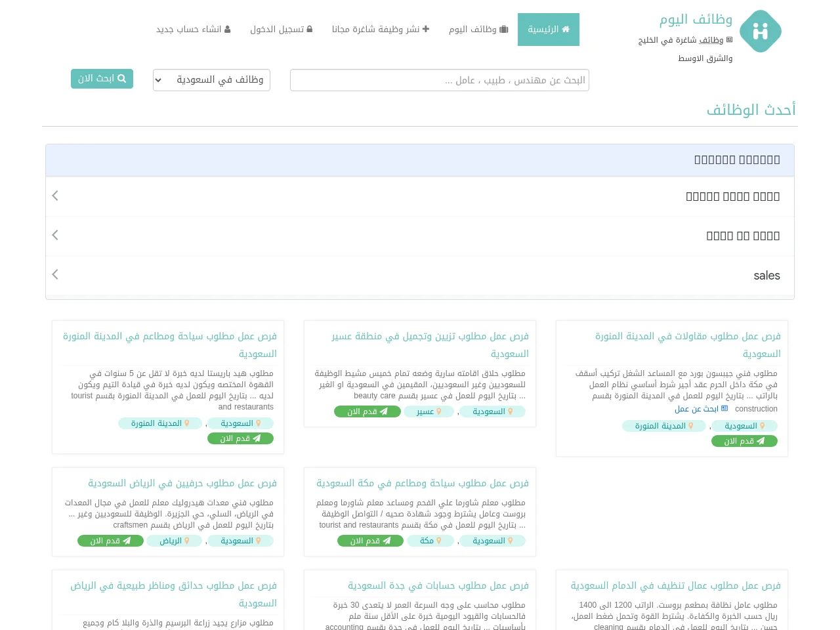Open the وظائف اليوم site title link

(696, 19)
